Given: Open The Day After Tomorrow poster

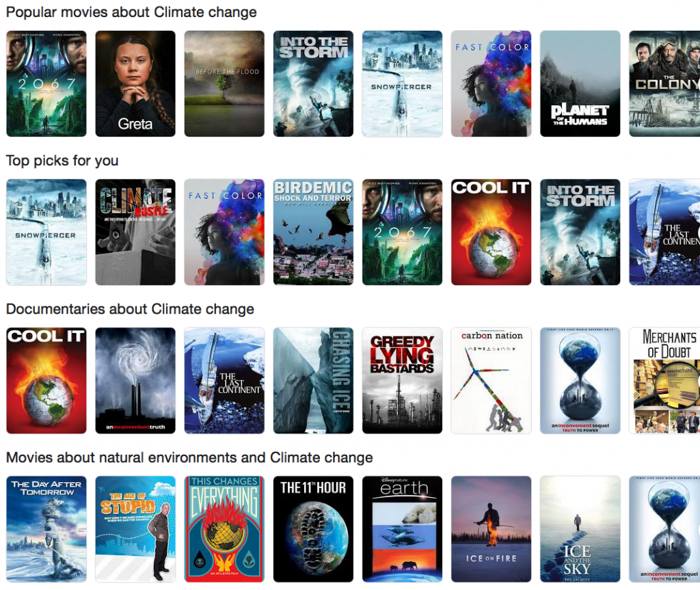Looking at the screenshot, I should click(46, 528).
